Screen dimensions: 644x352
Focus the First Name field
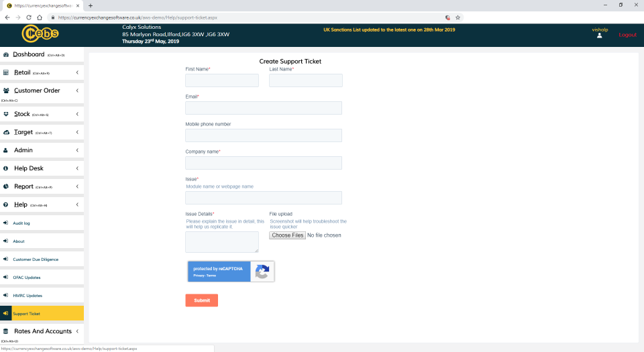tap(222, 80)
